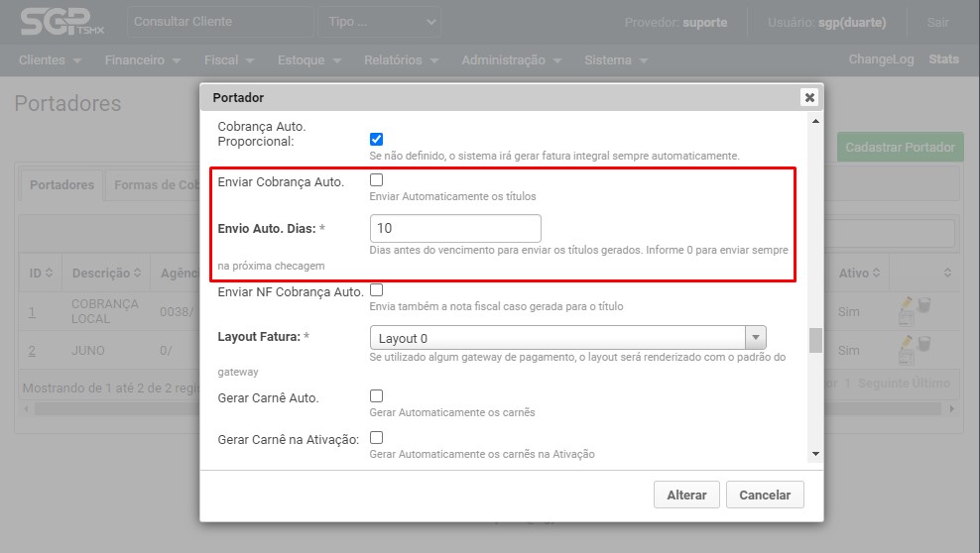Click the Alterar button
The image size is (980, 553).
click(686, 495)
